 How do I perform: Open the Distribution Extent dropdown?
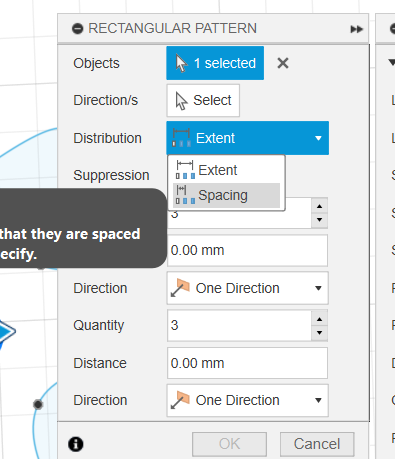pyautogui.click(x=247, y=138)
